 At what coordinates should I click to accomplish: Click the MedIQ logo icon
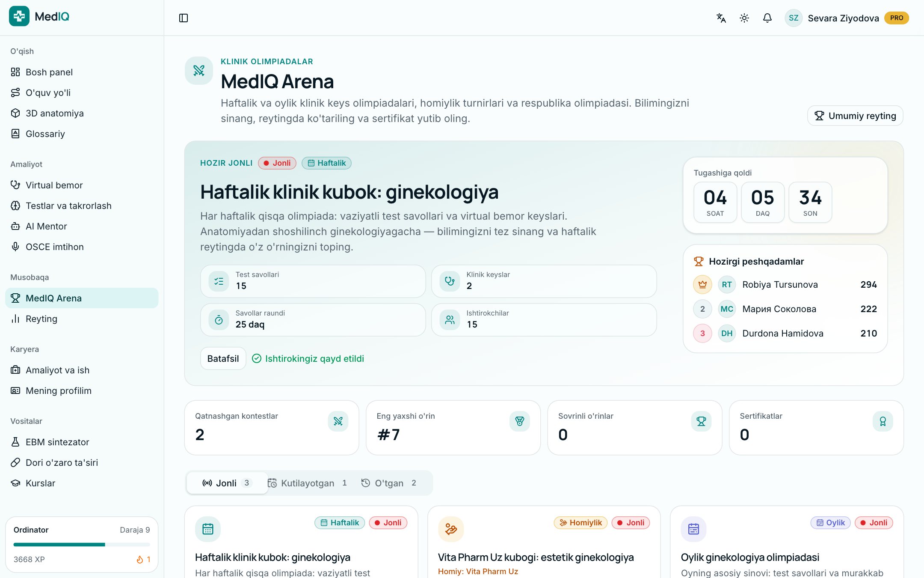pyautogui.click(x=19, y=16)
